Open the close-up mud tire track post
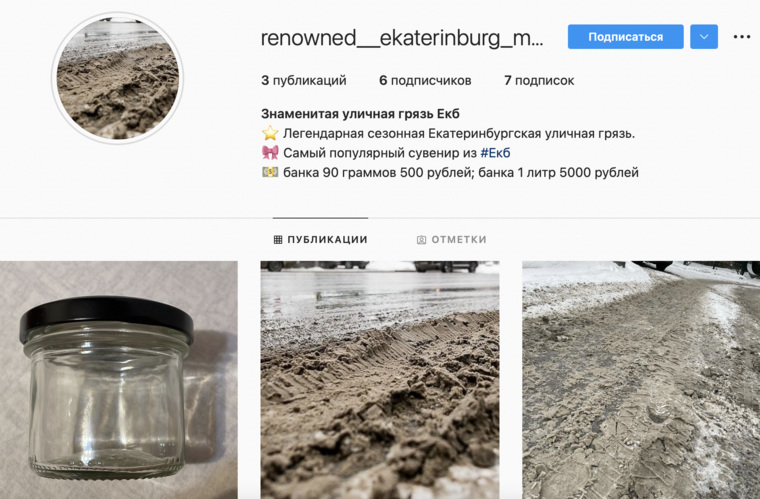This screenshot has height=499, width=760. tap(380, 380)
